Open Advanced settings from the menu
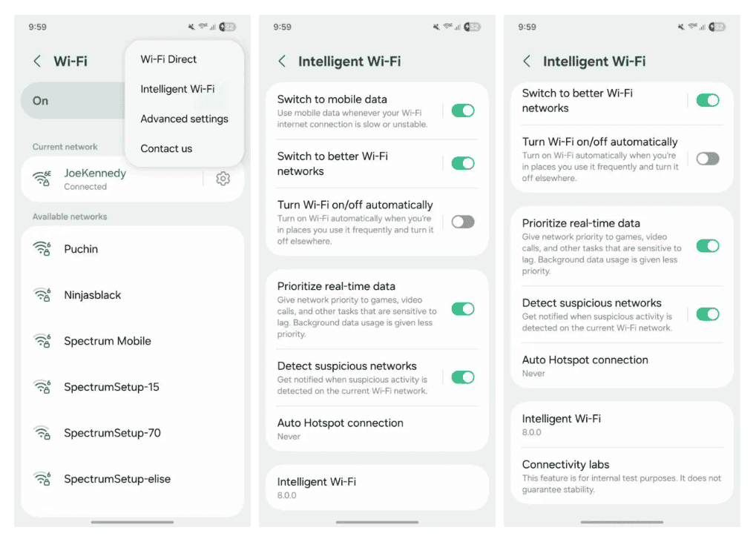This screenshot has width=756, height=539. (x=184, y=119)
